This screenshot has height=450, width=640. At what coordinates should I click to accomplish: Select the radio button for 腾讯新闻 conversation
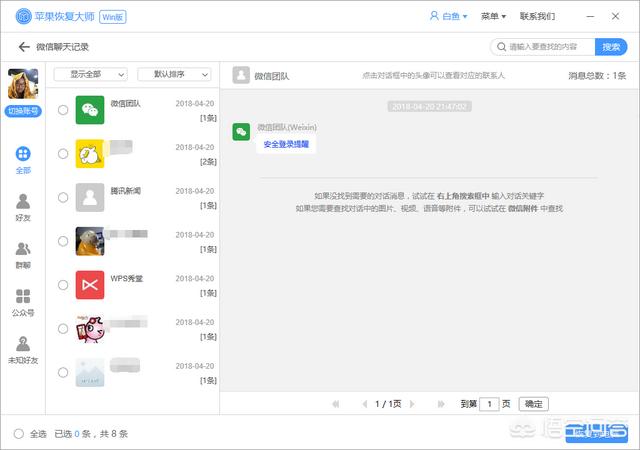point(63,197)
